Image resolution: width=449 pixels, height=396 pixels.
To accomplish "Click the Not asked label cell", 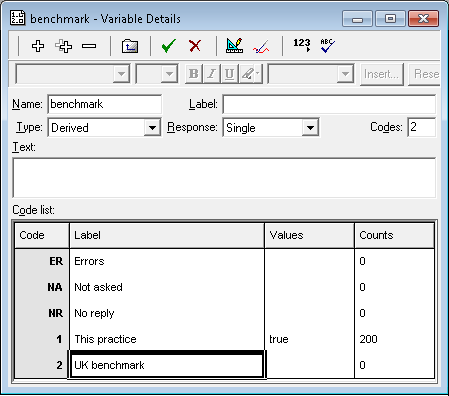I will [x=167, y=287].
